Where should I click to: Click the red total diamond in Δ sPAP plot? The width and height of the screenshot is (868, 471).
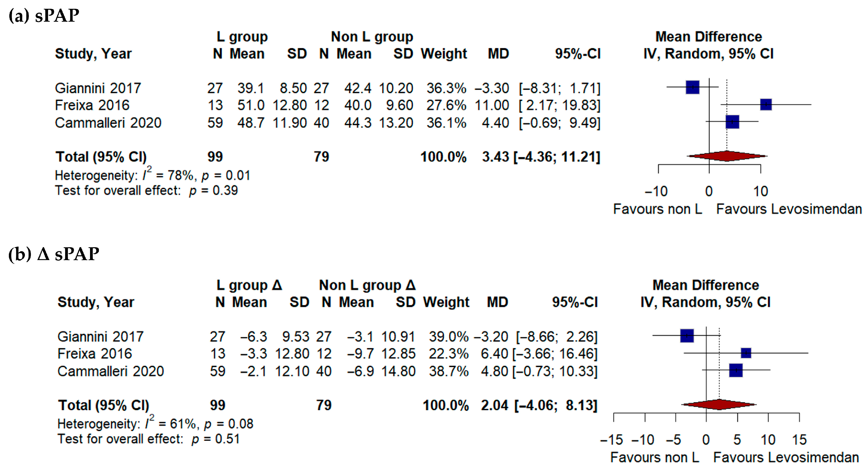click(719, 404)
